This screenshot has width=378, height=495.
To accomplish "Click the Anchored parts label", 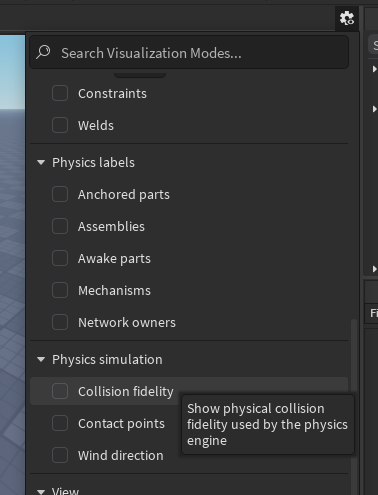I will tap(124, 195).
